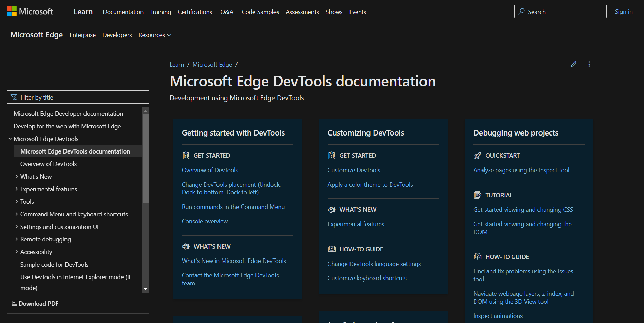
Task: Open the Shows menu item
Action: click(x=334, y=12)
